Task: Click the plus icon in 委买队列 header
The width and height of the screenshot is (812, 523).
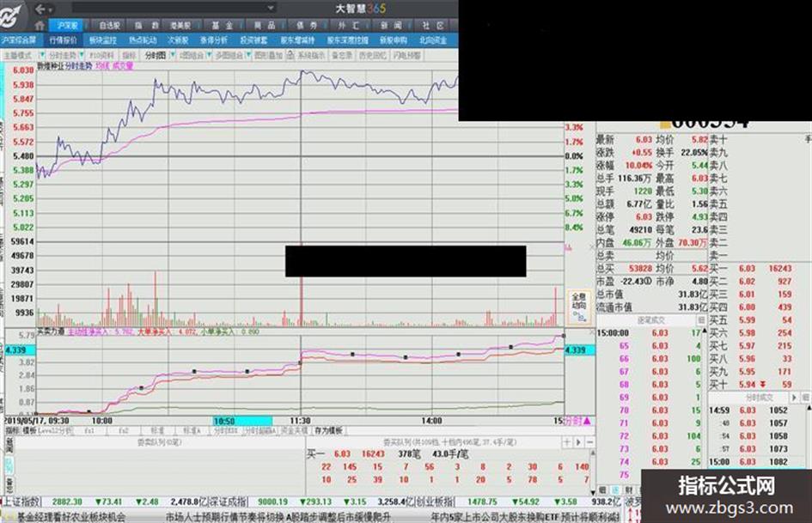Action: tap(567, 442)
